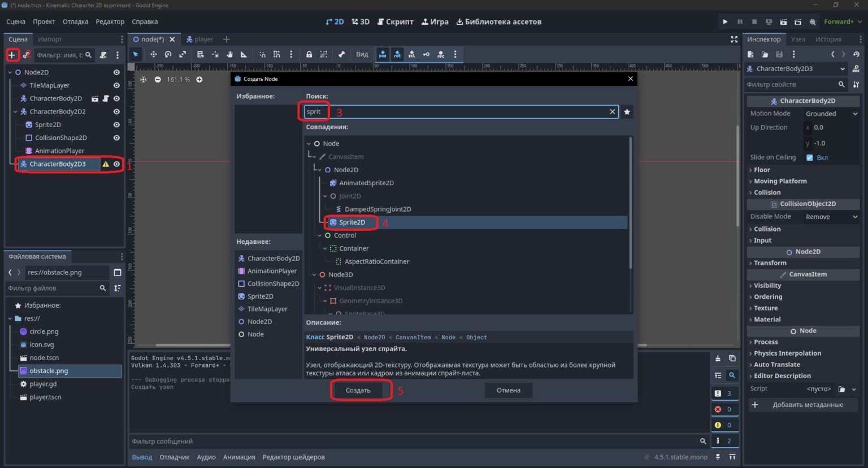This screenshot has height=468, width=868.
Task: Select the Scale Mode tool
Action: click(183, 54)
